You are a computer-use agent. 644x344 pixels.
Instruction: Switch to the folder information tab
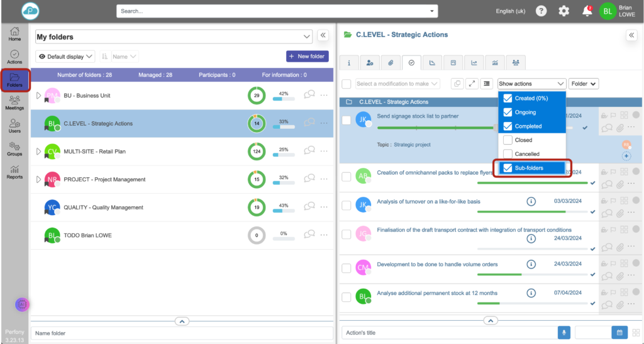coord(349,62)
